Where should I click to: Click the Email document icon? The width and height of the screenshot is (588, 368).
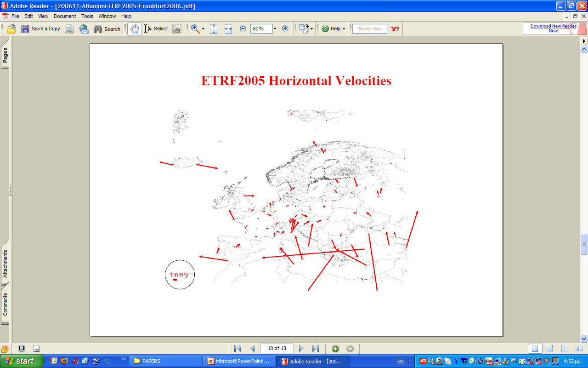tap(84, 29)
